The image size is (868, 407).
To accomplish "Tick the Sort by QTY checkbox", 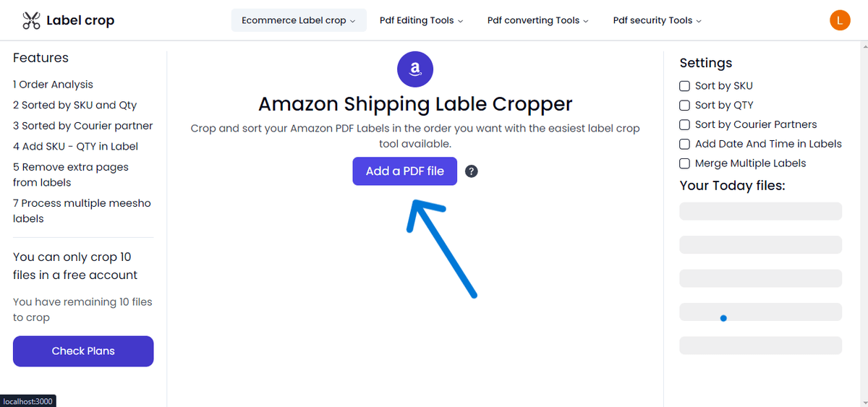I will point(684,105).
